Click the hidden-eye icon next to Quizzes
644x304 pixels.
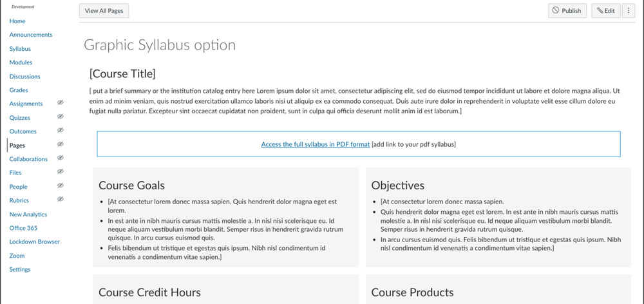60,117
